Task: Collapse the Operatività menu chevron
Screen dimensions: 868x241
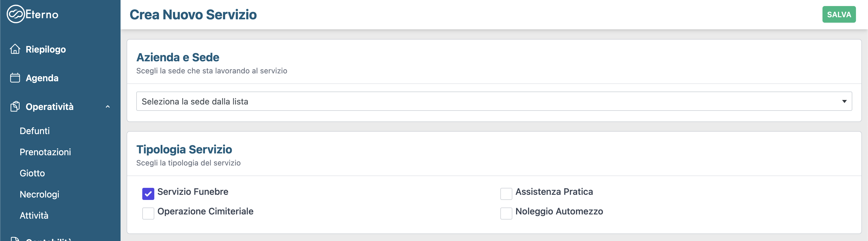Action: pos(108,107)
